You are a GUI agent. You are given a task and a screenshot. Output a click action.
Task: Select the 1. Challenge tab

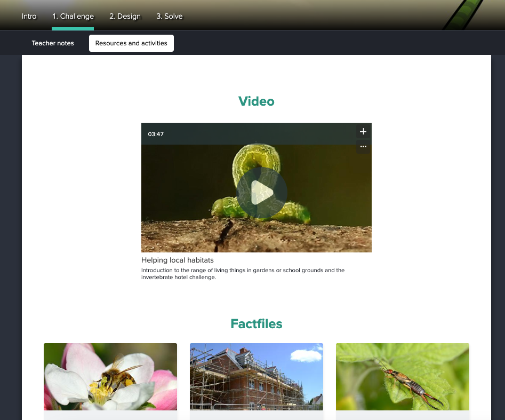73,16
